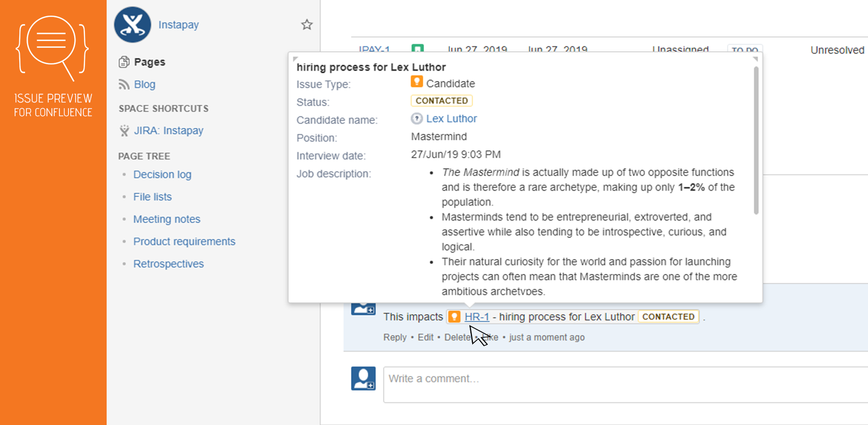Click the SPACE SHORTCUTS heading

pos(163,109)
